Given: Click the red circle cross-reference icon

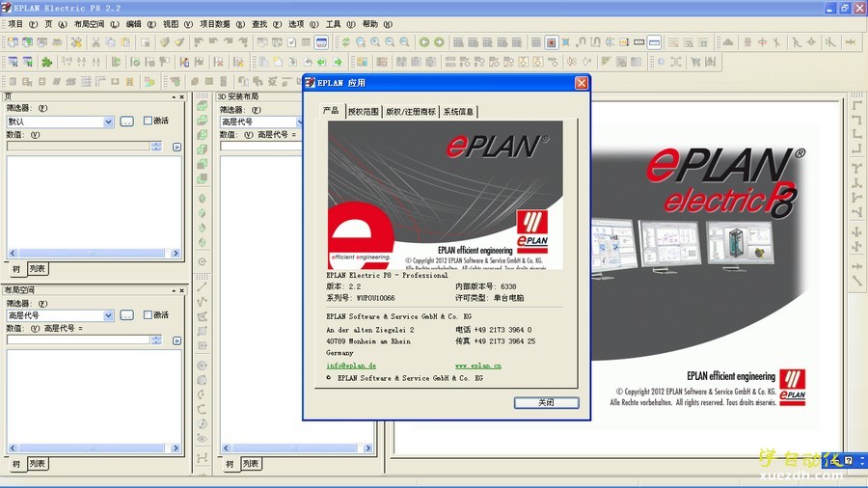Looking at the screenshot, I should coord(762,42).
